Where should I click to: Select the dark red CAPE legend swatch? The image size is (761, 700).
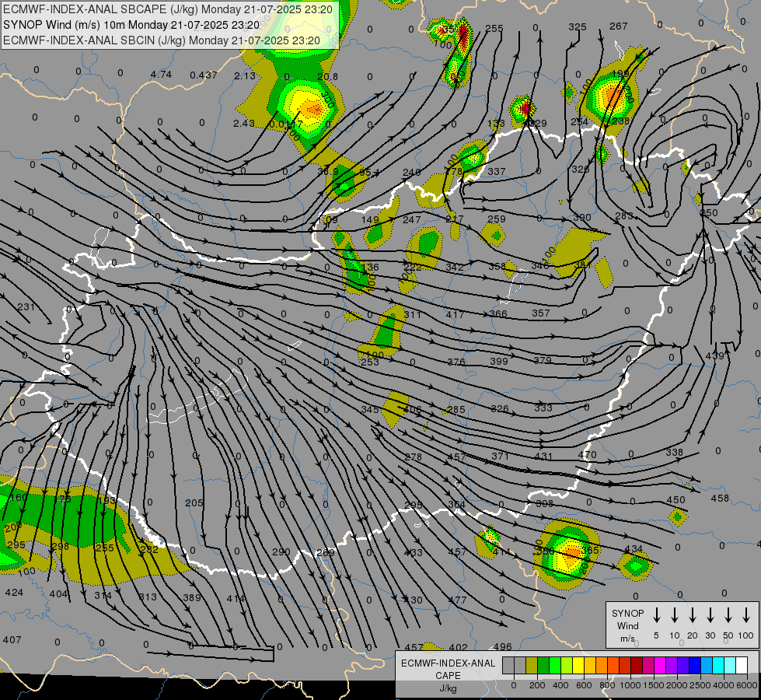coord(637,666)
